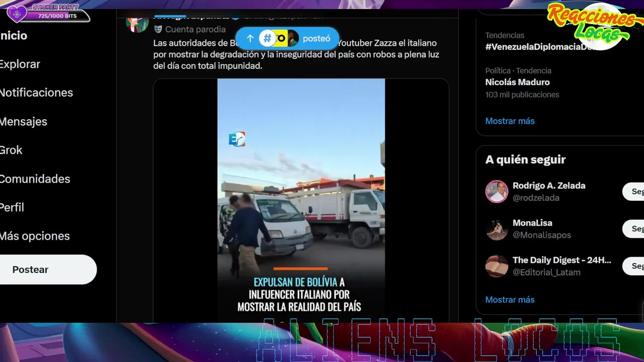Open the #VenezuelaDiplomacia trending hashtag
The width and height of the screenshot is (644, 362).
[x=540, y=47]
